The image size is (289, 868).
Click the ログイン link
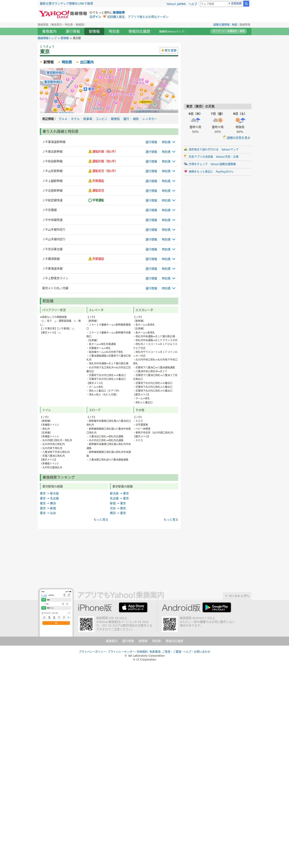tap(95, 16)
